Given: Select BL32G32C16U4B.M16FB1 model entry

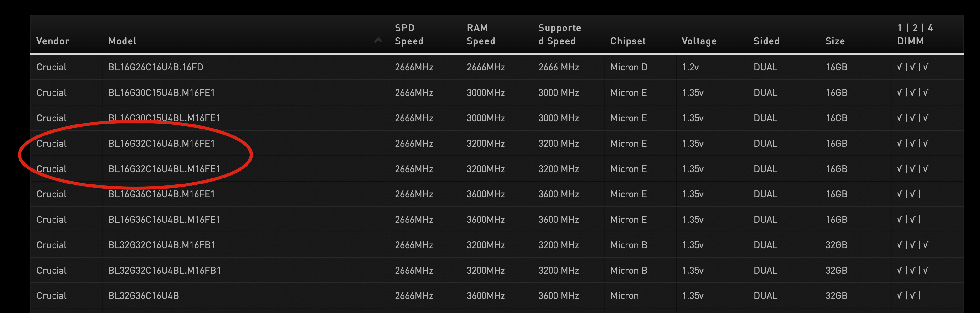Looking at the screenshot, I should pyautogui.click(x=162, y=245).
